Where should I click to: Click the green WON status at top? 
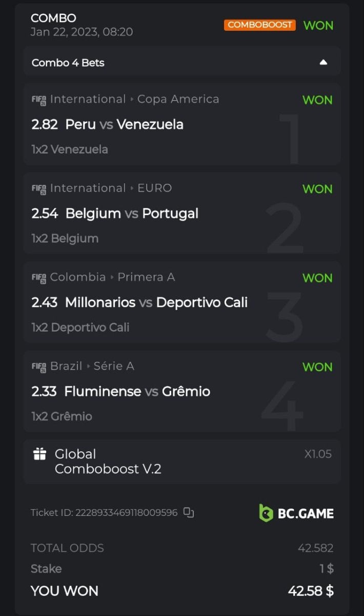point(318,25)
